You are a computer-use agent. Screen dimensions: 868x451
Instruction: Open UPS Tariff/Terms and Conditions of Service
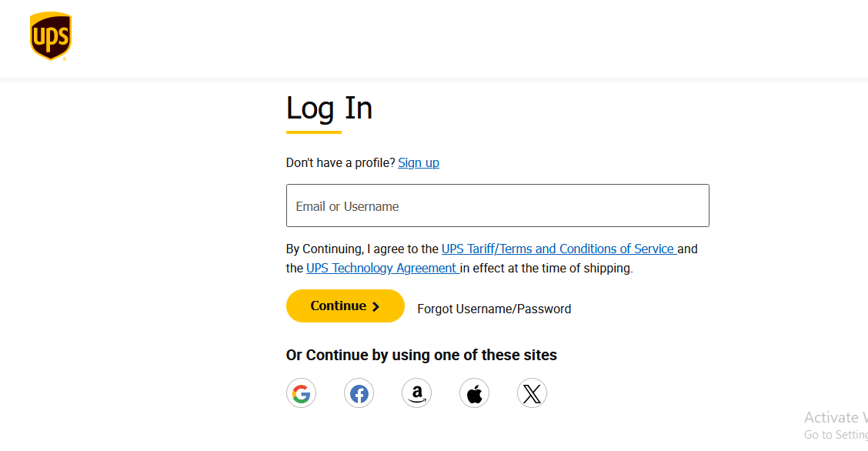pos(558,249)
